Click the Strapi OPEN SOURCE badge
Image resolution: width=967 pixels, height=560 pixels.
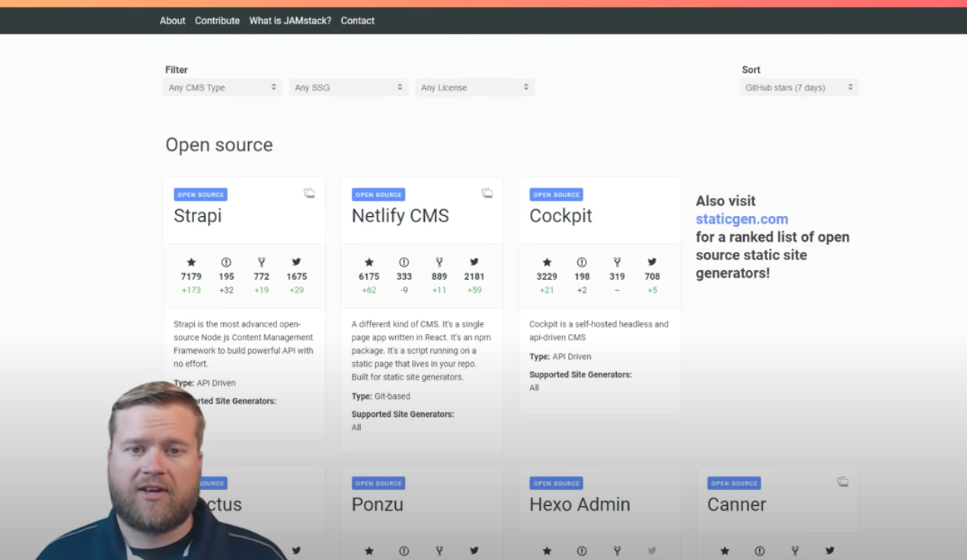coord(200,195)
